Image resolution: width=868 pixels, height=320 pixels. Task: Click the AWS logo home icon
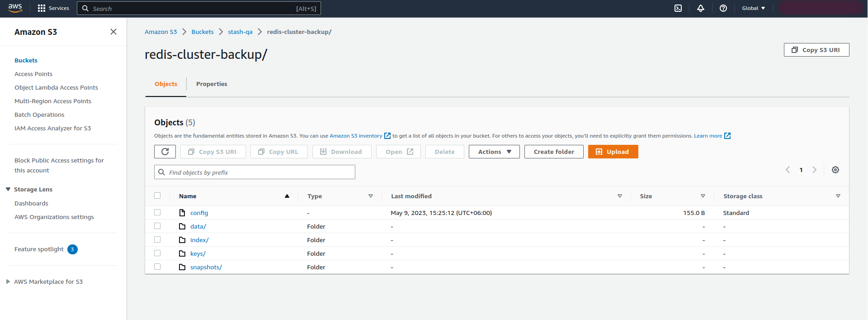(15, 8)
